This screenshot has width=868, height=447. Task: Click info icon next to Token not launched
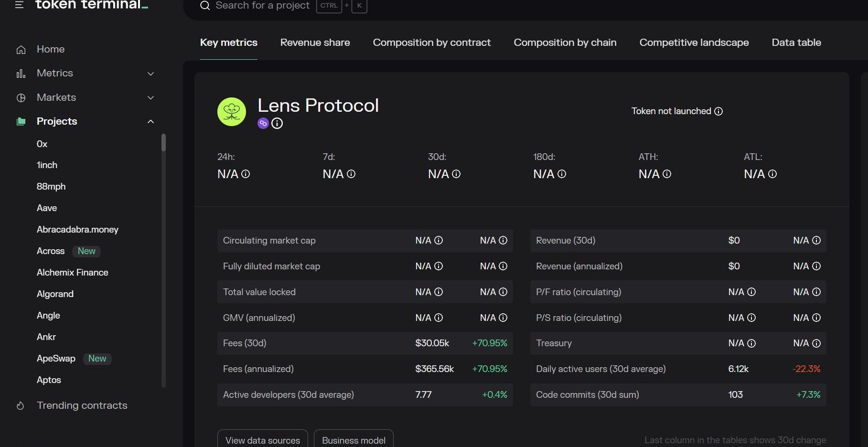click(x=718, y=111)
